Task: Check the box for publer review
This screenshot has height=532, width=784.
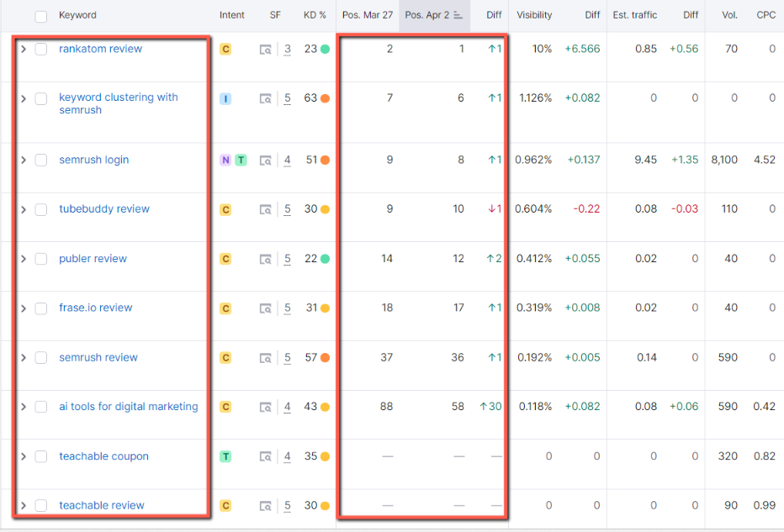Action: [x=41, y=259]
